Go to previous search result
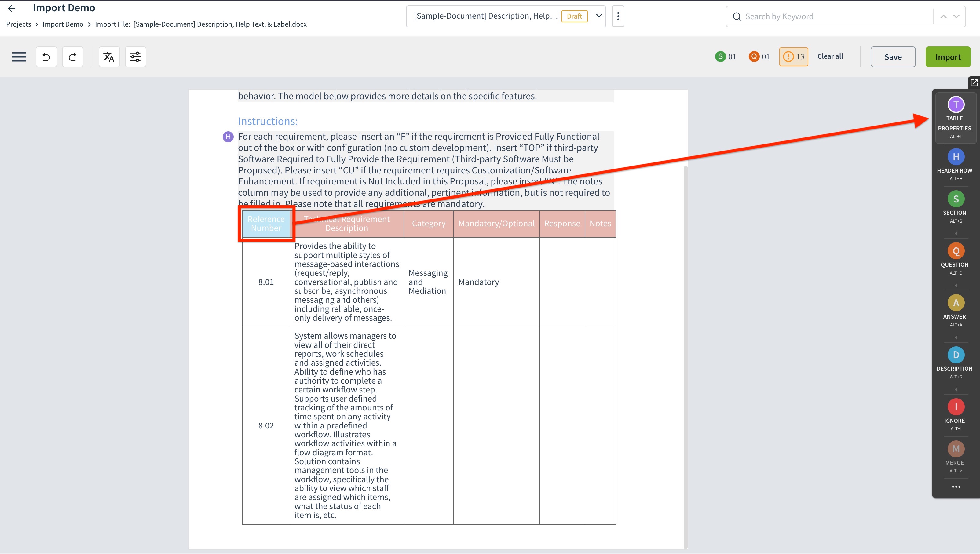 (x=943, y=16)
